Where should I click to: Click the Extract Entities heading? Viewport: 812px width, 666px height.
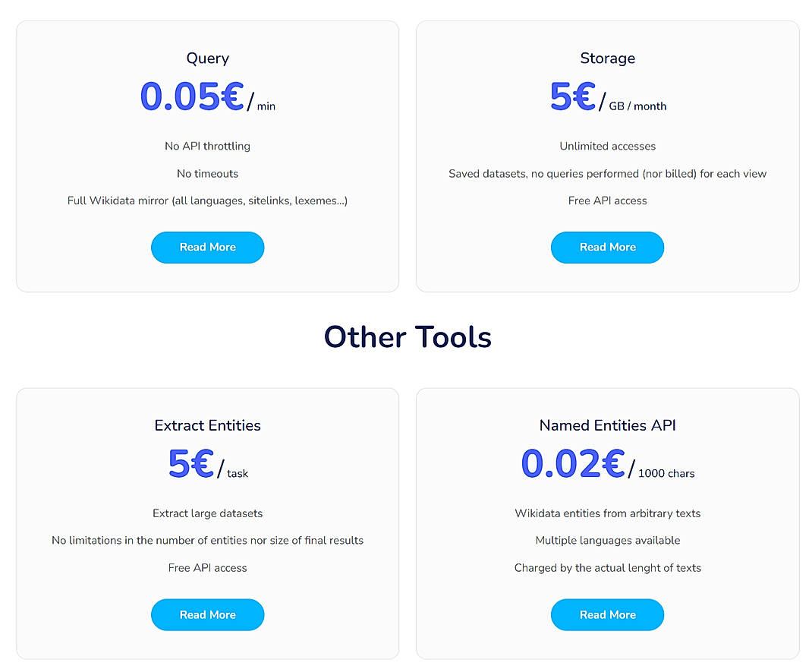(x=207, y=425)
